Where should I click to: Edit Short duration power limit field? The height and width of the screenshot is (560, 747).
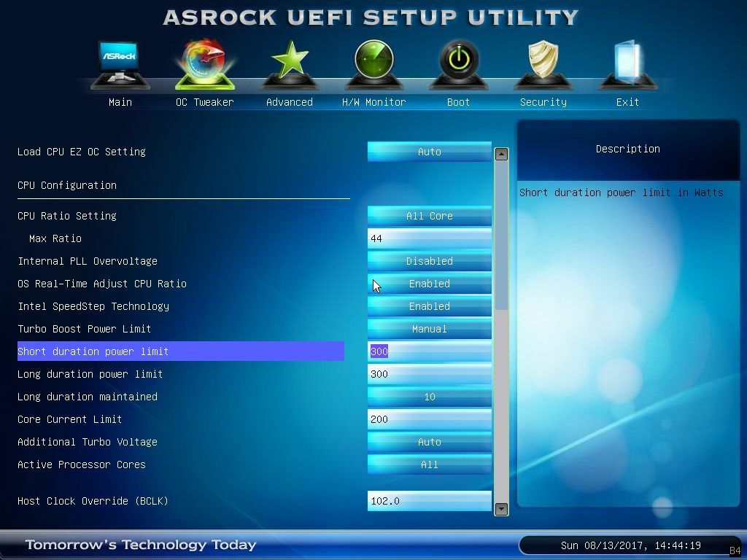[x=429, y=351]
